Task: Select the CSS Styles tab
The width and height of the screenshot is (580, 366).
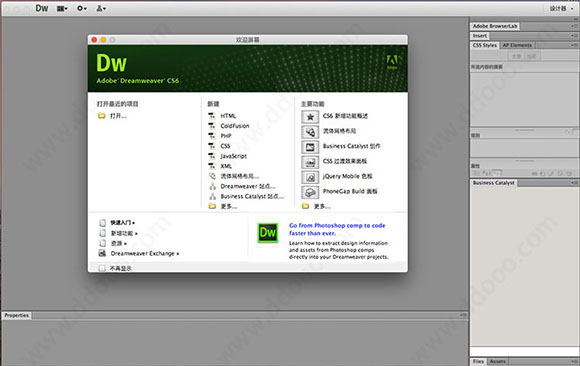Action: [485, 45]
